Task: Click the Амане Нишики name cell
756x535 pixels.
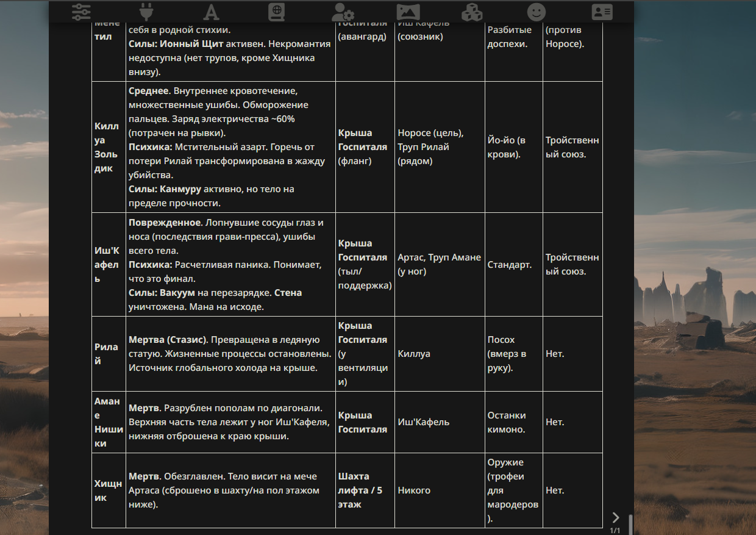Action: (109, 422)
